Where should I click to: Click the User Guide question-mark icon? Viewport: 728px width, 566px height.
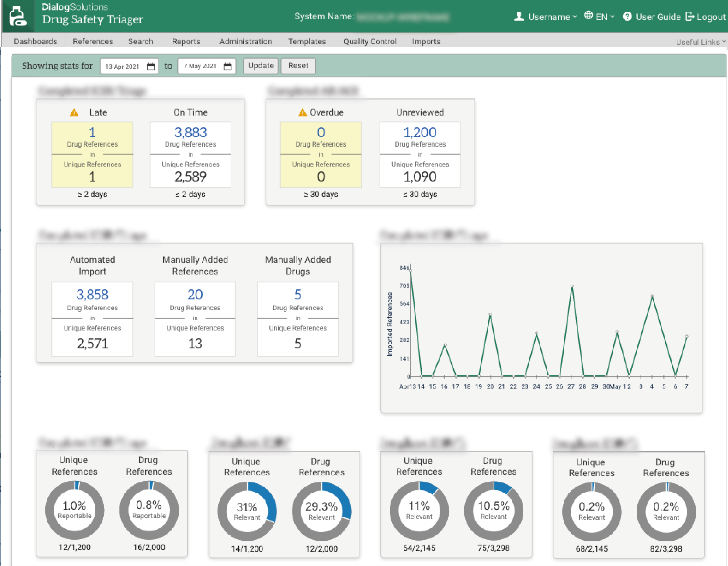coord(627,17)
